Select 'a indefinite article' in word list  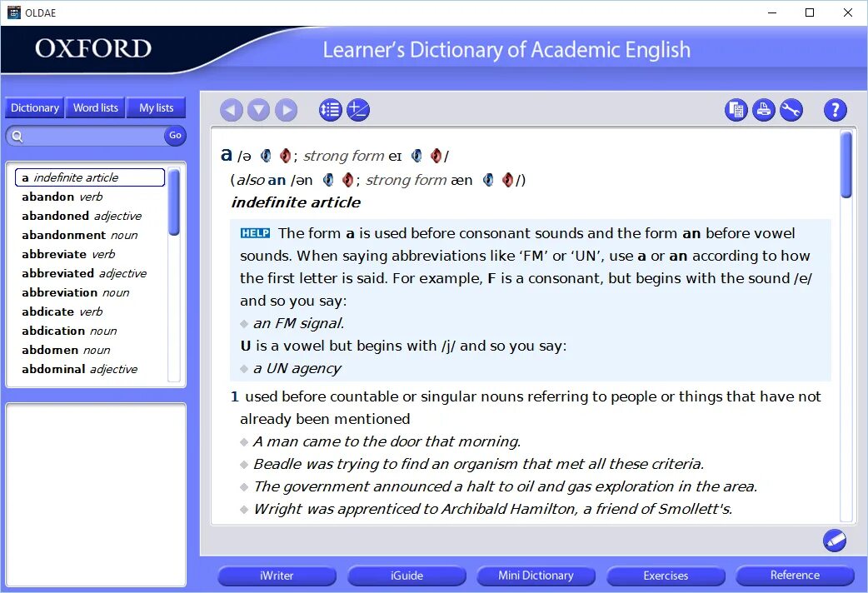coord(90,177)
